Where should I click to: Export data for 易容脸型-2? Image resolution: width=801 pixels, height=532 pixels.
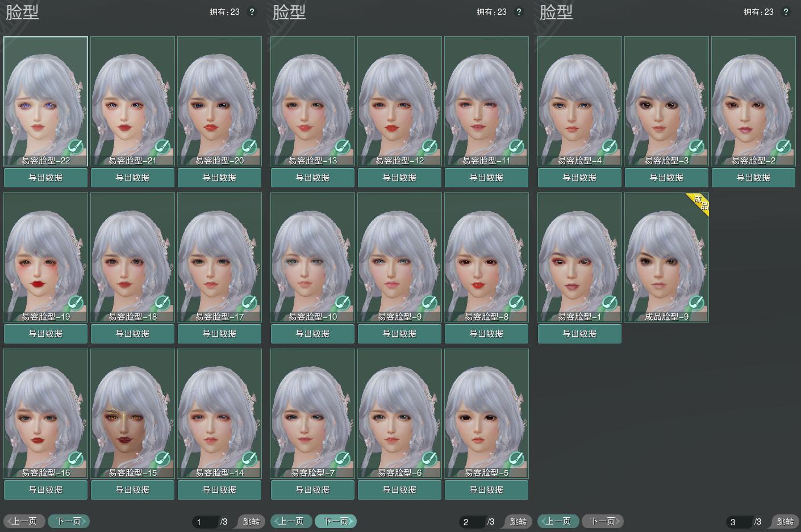754,178
